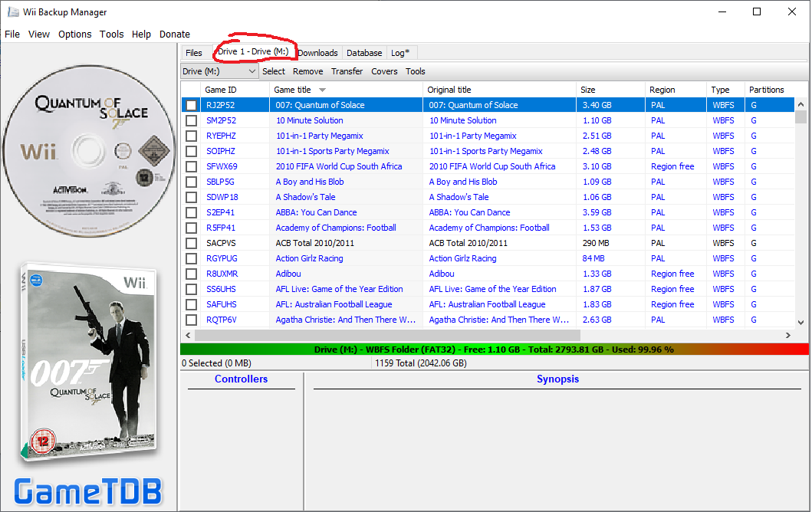
Task: Open the Transfer dropdown menu
Action: coord(347,71)
